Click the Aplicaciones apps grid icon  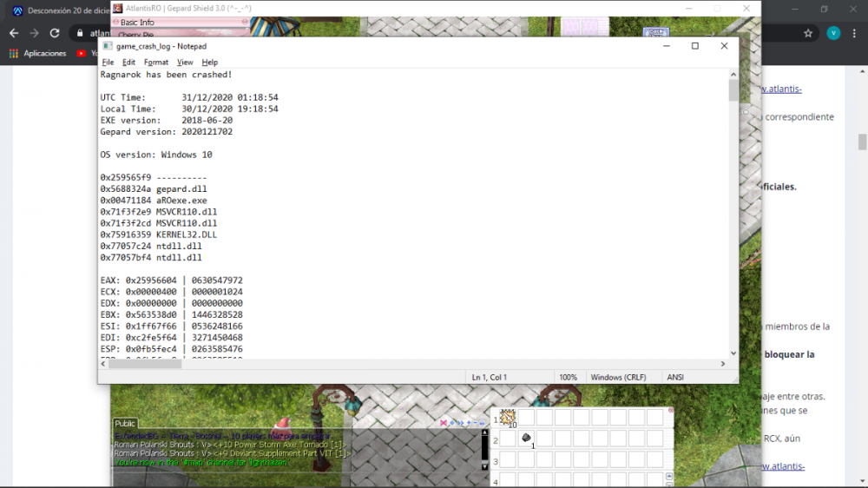coord(13,53)
